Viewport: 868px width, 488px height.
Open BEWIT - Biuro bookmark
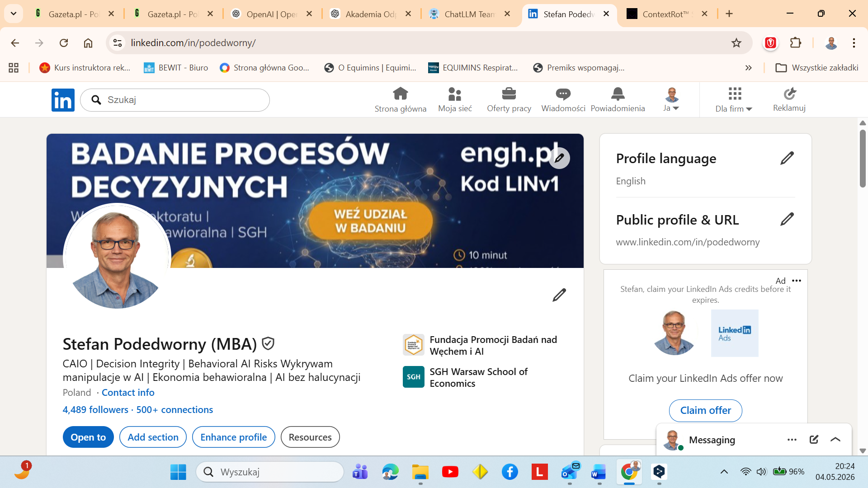click(x=176, y=68)
